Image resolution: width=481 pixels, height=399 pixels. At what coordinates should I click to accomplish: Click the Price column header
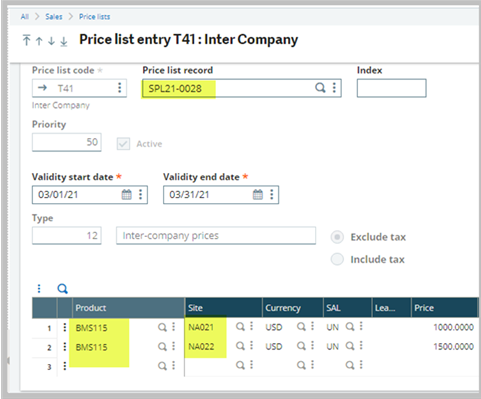[x=444, y=308]
